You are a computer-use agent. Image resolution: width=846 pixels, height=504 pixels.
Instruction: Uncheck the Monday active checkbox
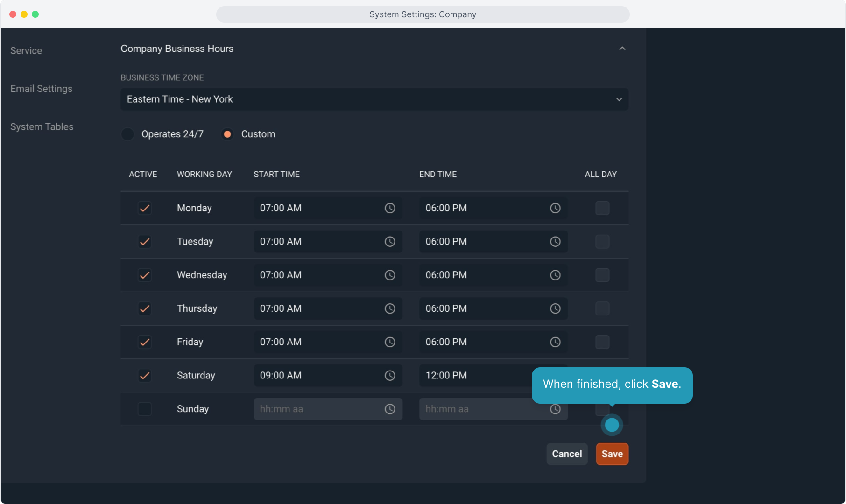[x=145, y=208]
